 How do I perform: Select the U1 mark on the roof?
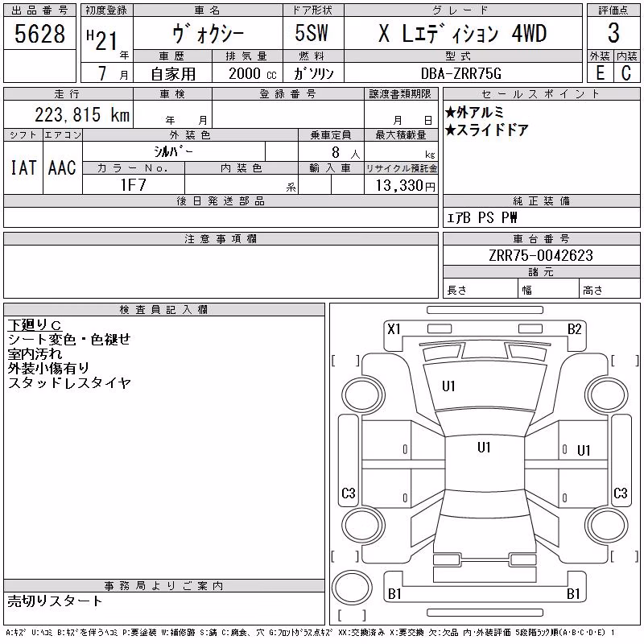[485, 448]
